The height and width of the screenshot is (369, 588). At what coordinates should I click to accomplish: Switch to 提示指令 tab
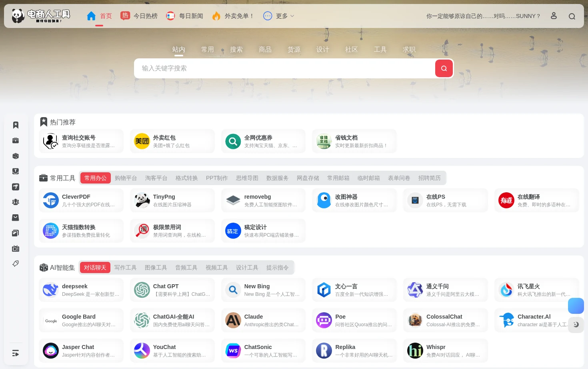[x=278, y=267]
